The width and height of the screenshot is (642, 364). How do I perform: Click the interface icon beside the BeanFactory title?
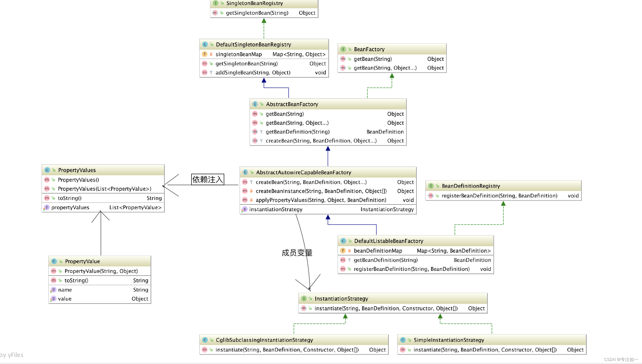[x=343, y=49]
